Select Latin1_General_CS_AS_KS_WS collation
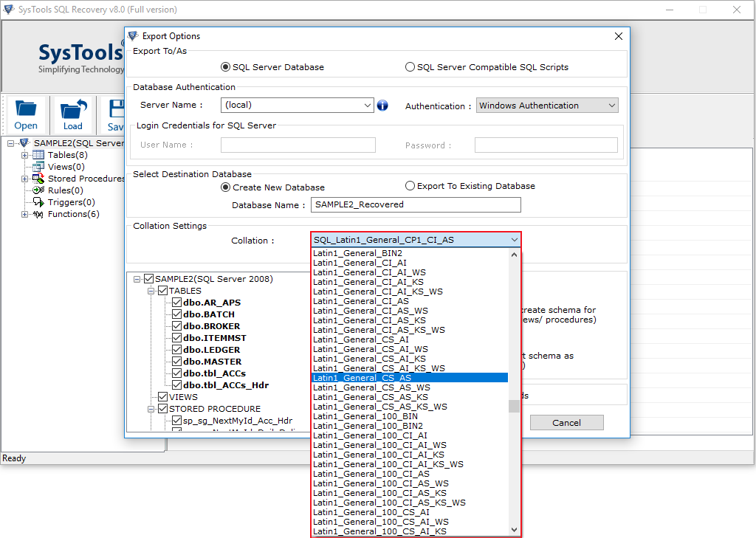 (410, 407)
